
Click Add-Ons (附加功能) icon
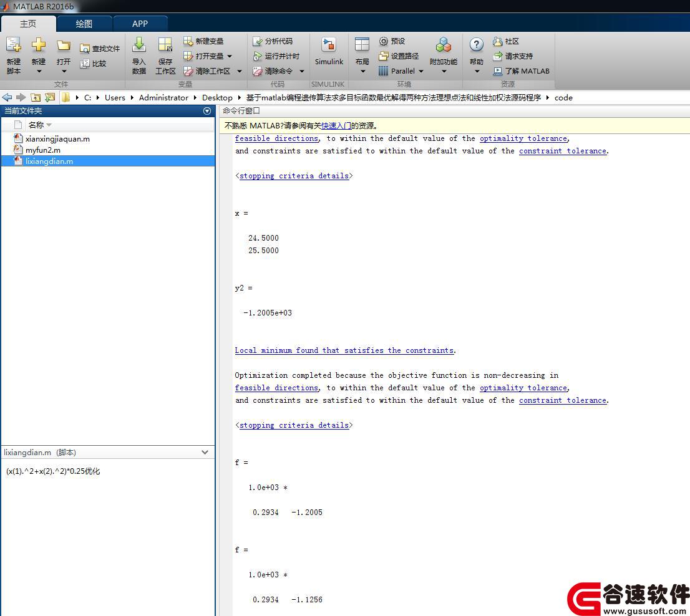point(443,45)
